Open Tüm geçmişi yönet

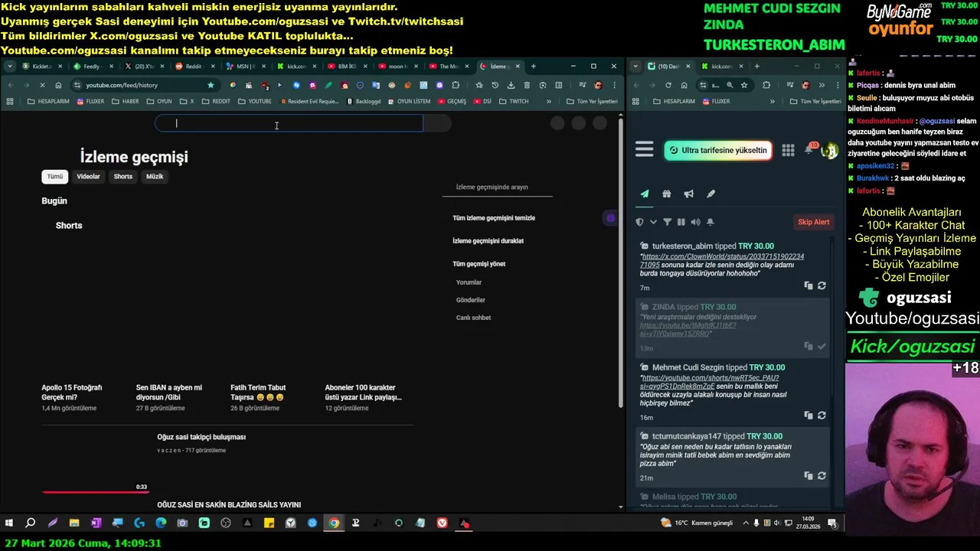(479, 264)
